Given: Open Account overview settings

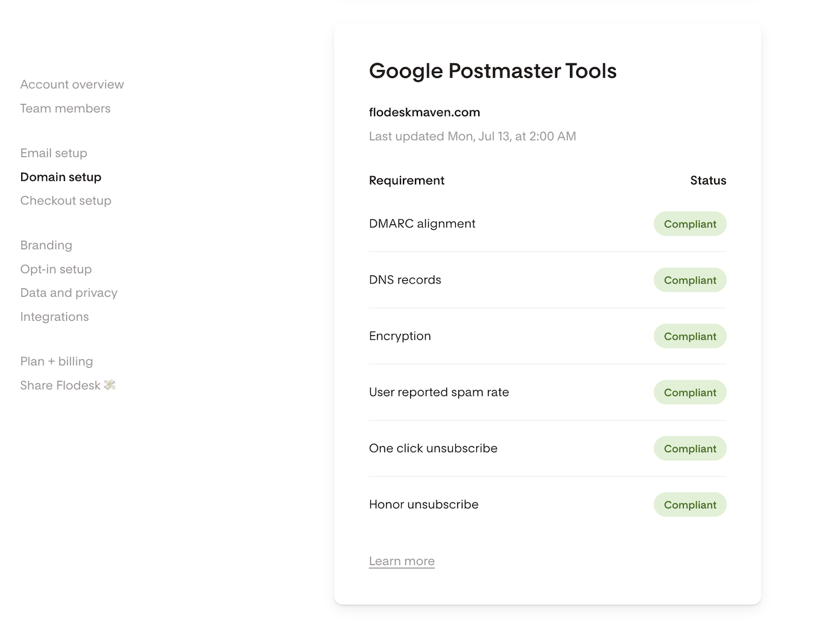Looking at the screenshot, I should click(x=72, y=84).
